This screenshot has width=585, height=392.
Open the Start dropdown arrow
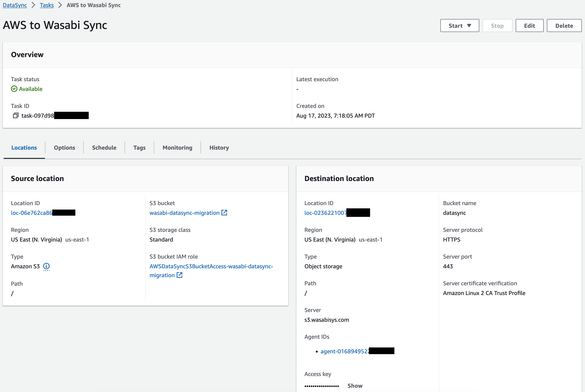[469, 26]
